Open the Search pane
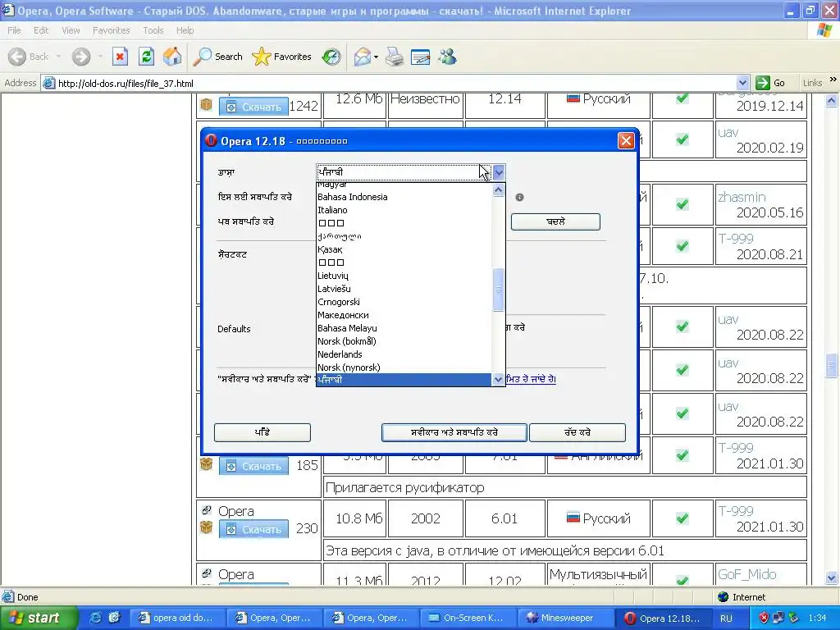The height and width of the screenshot is (630, 840). coord(217,57)
